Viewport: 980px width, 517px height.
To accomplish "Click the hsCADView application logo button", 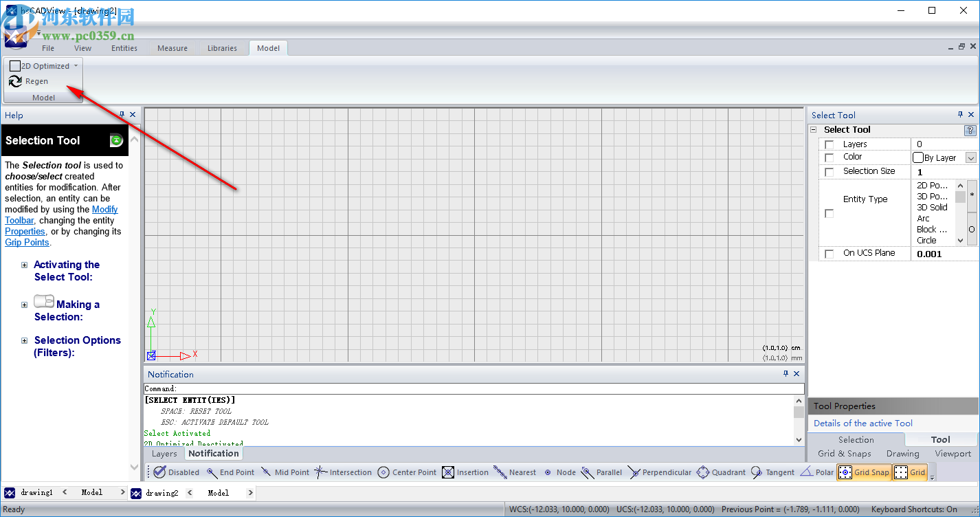I will point(15,36).
